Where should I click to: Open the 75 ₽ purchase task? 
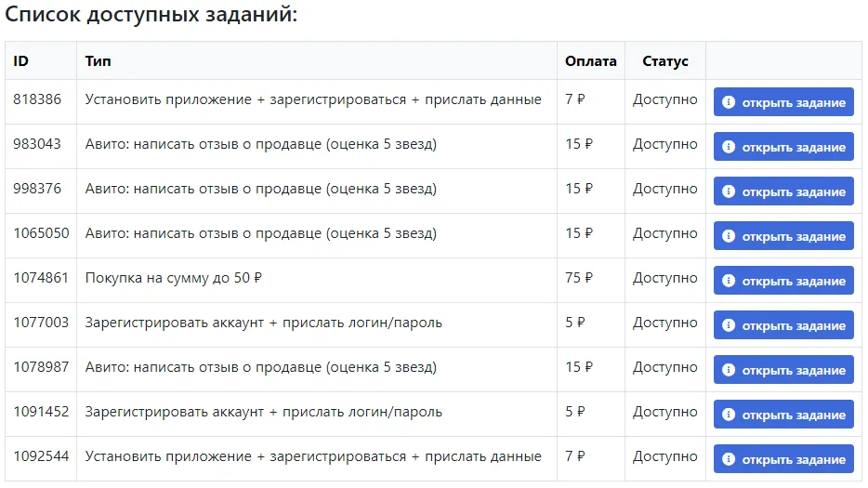click(783, 281)
